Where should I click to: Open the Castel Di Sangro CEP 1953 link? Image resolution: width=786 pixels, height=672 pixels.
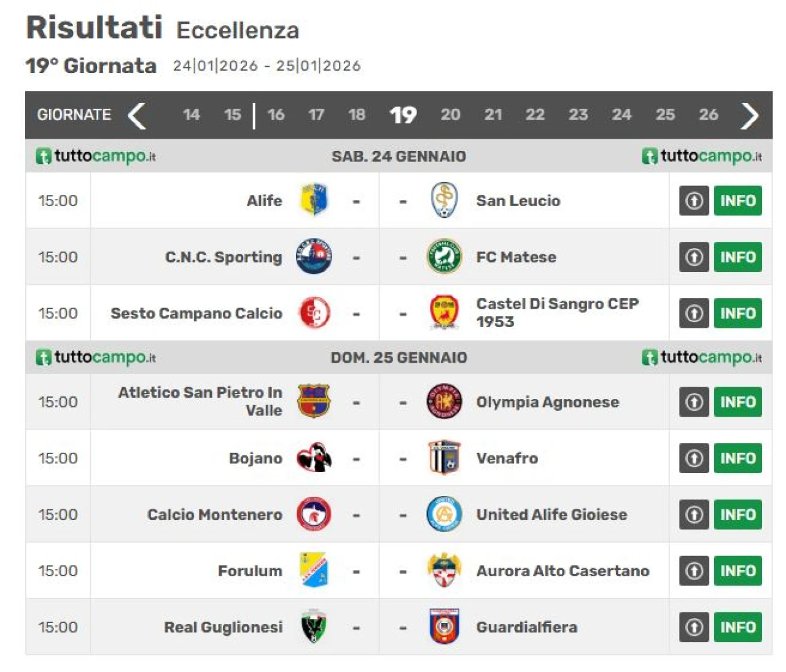point(557,312)
